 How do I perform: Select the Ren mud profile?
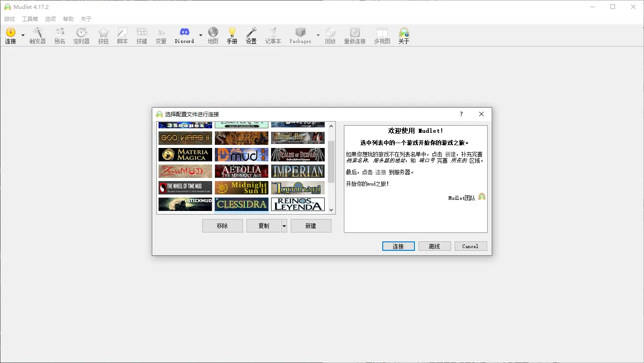[x=242, y=155]
